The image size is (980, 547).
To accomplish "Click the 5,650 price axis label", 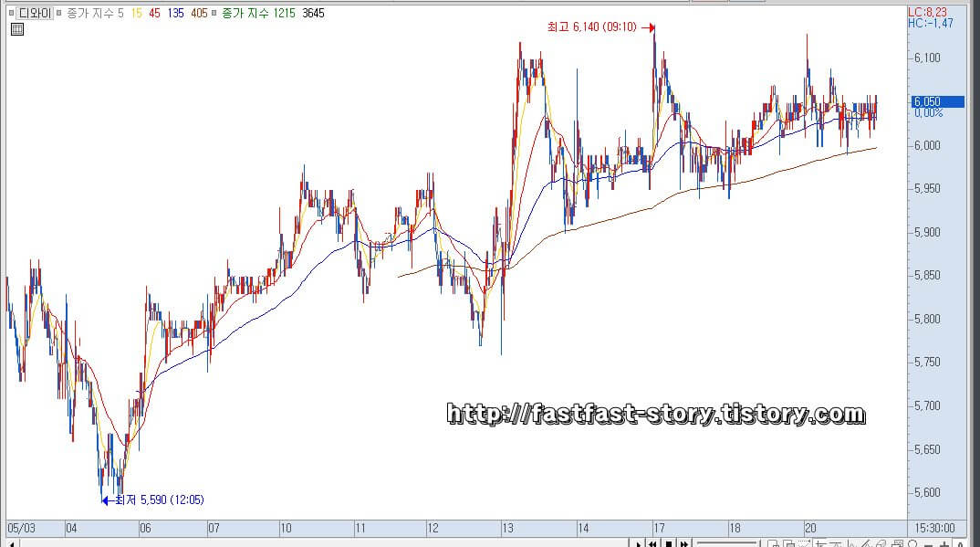I will [x=927, y=449].
